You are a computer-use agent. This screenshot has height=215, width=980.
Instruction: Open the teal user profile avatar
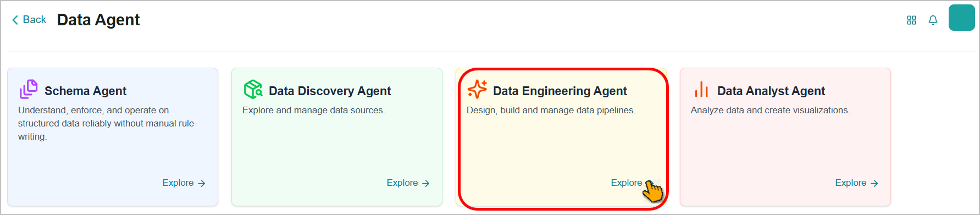click(x=961, y=18)
